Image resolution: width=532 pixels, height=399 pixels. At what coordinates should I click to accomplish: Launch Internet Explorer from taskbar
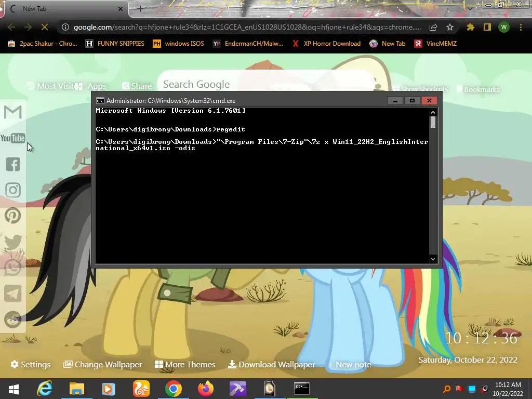click(x=45, y=389)
